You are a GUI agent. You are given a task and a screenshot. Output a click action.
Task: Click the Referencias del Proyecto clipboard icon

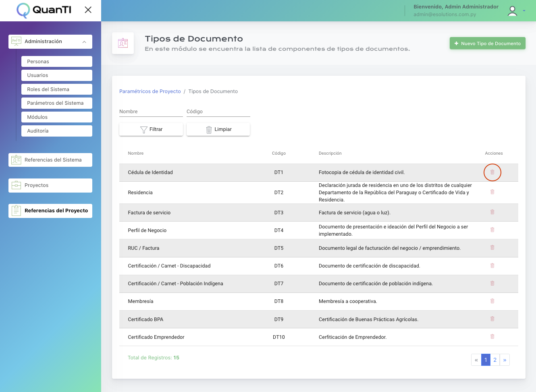(16, 210)
